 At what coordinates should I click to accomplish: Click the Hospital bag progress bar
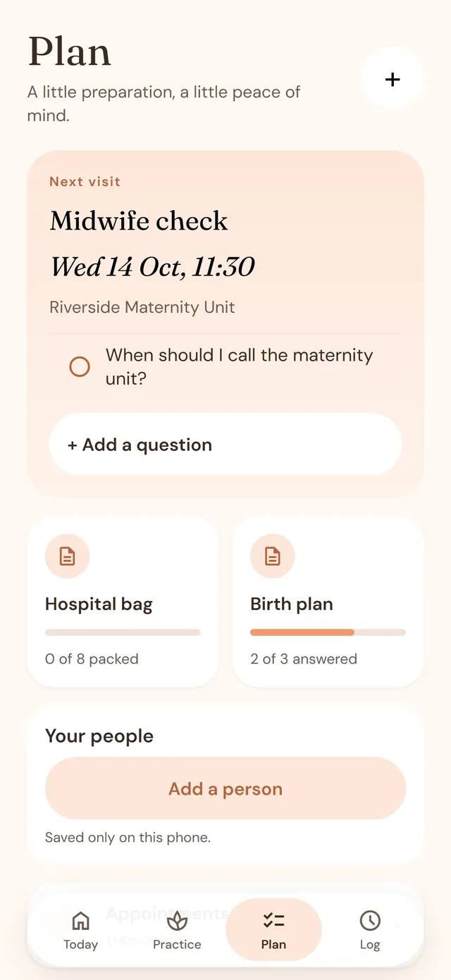pos(123,633)
